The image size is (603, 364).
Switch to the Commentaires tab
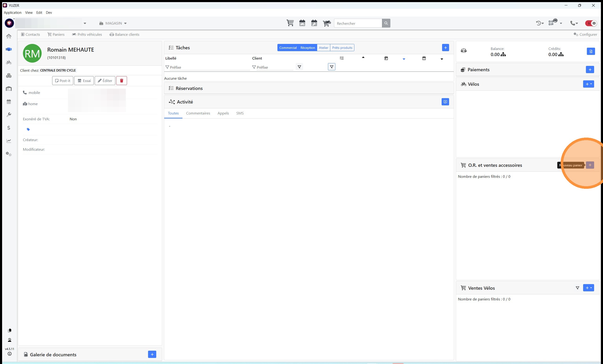pyautogui.click(x=198, y=113)
